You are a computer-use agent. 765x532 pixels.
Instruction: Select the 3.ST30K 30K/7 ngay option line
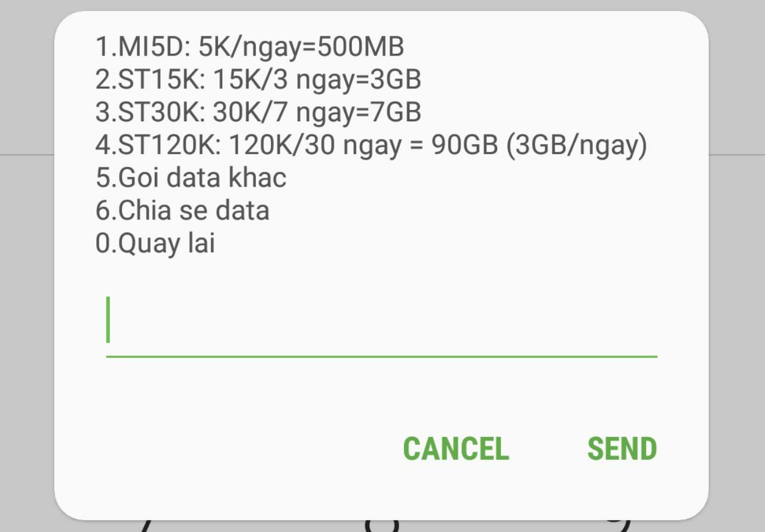[x=258, y=112]
